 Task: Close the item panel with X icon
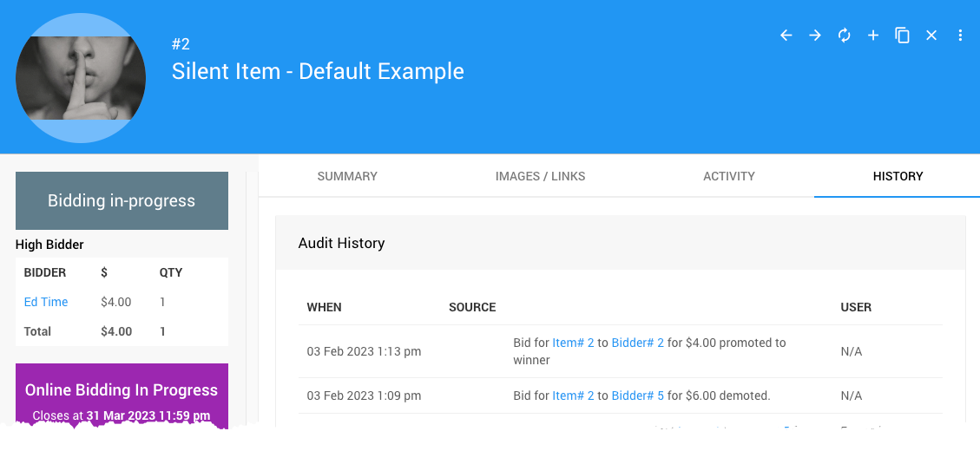click(931, 36)
